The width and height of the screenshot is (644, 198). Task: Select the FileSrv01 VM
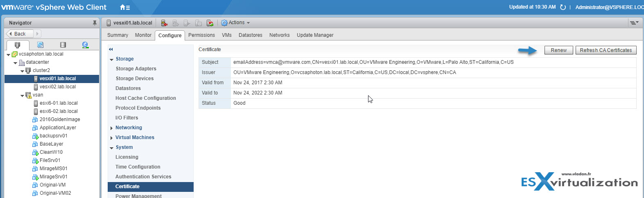pyautogui.click(x=50, y=160)
